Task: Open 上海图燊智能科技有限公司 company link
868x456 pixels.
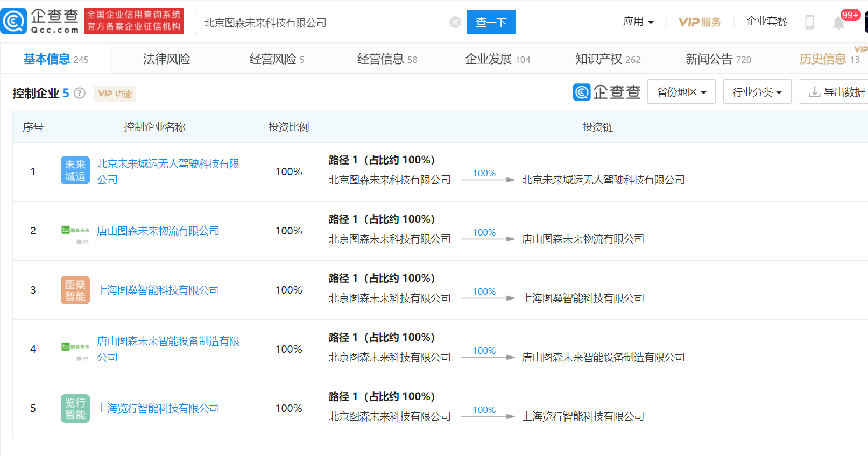Action: click(x=158, y=290)
